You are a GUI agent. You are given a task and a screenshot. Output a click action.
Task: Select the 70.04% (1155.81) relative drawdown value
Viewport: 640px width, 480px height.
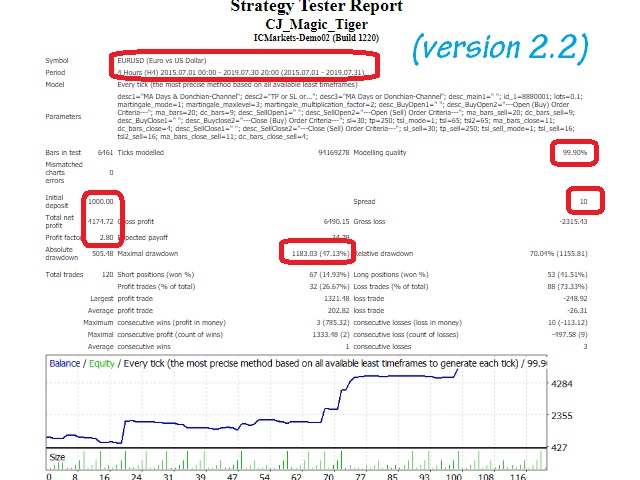[558, 253]
